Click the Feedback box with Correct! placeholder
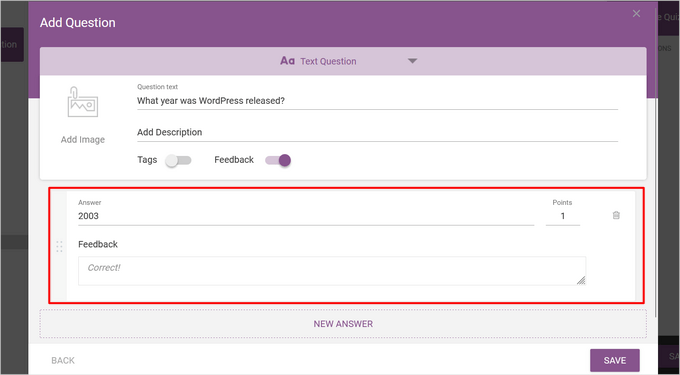The width and height of the screenshot is (680, 375). tap(332, 271)
